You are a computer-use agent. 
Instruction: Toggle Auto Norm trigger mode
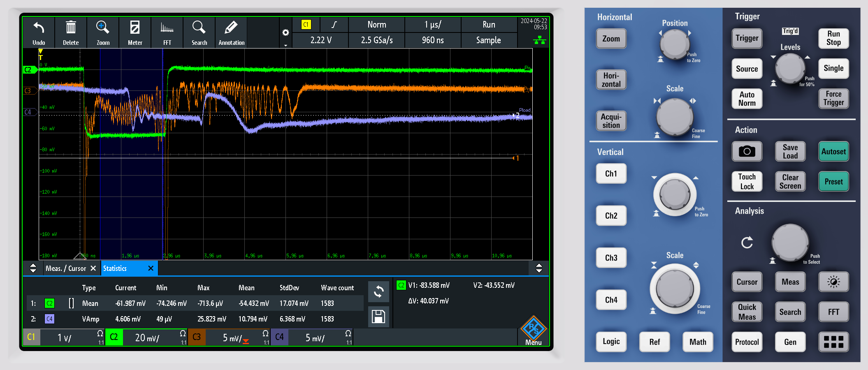(747, 99)
